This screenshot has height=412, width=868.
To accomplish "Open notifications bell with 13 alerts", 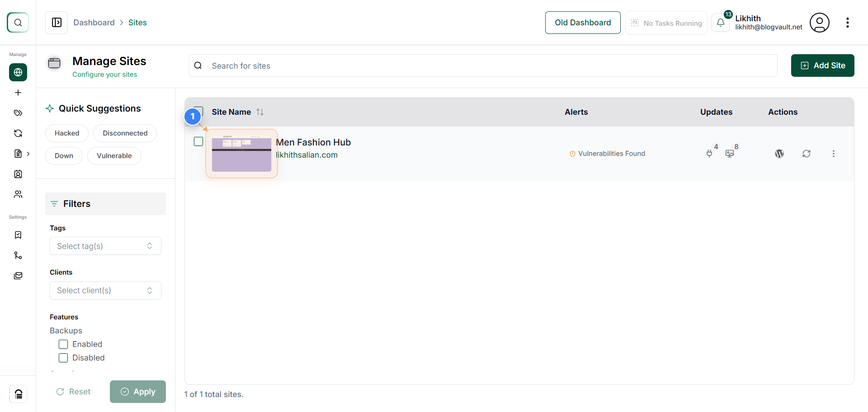I will 721,22.
